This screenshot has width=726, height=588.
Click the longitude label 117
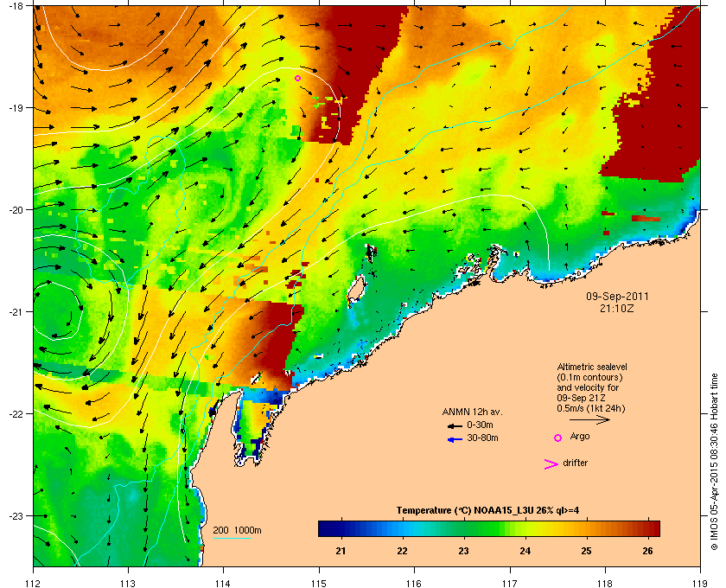point(510,584)
